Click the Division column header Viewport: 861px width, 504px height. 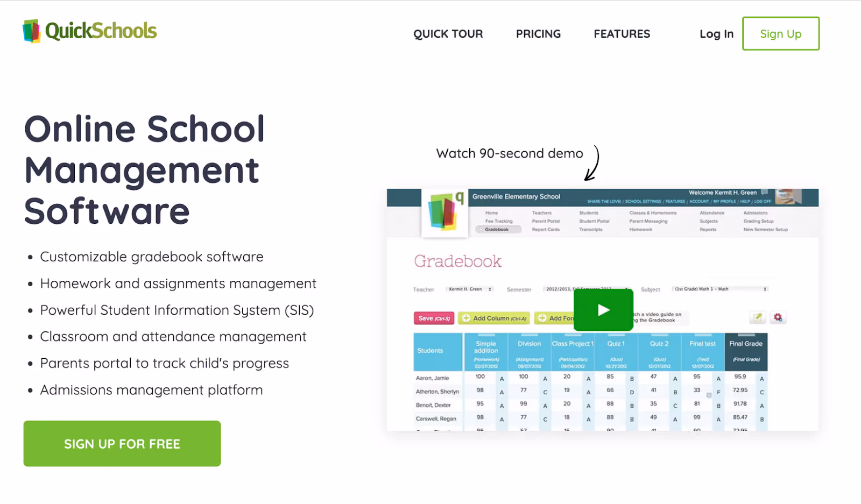[529, 352]
